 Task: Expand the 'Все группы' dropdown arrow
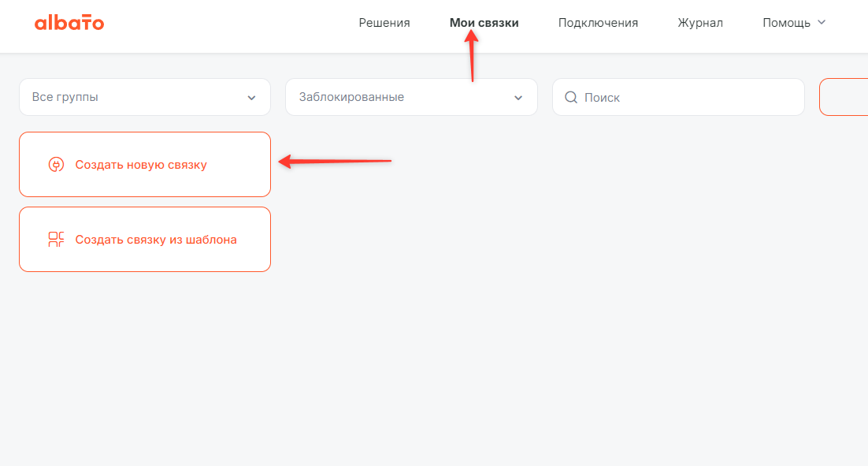251,98
